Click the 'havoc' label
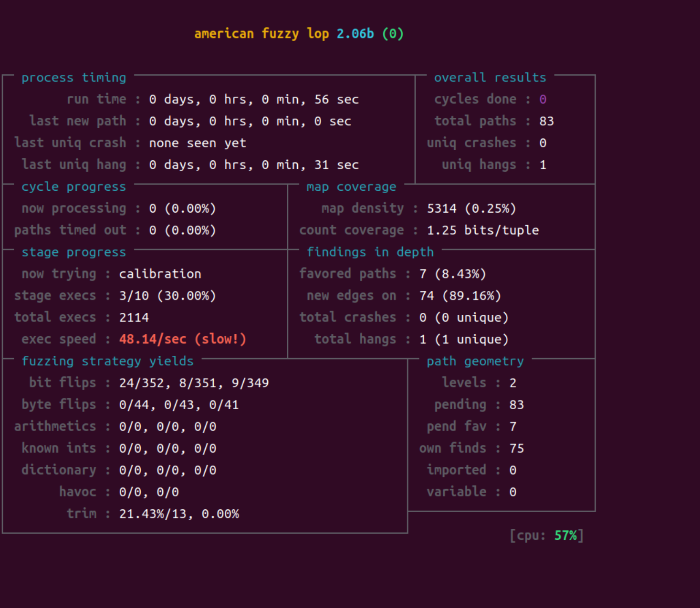 pos(78,492)
